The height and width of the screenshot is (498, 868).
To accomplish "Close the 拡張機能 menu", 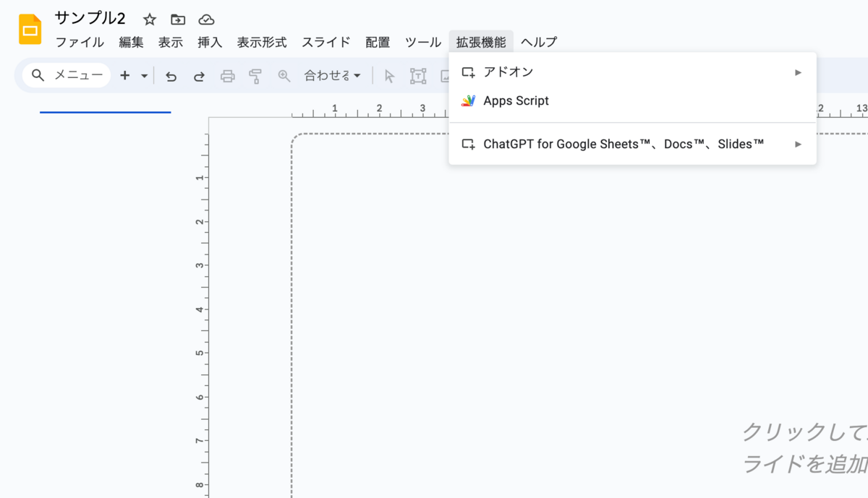I will [481, 42].
